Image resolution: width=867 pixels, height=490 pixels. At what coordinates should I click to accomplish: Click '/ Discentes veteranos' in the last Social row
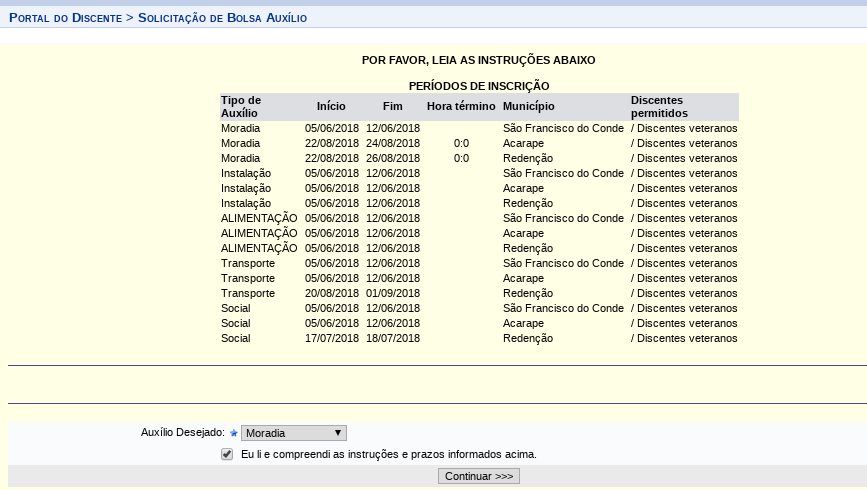pos(684,338)
